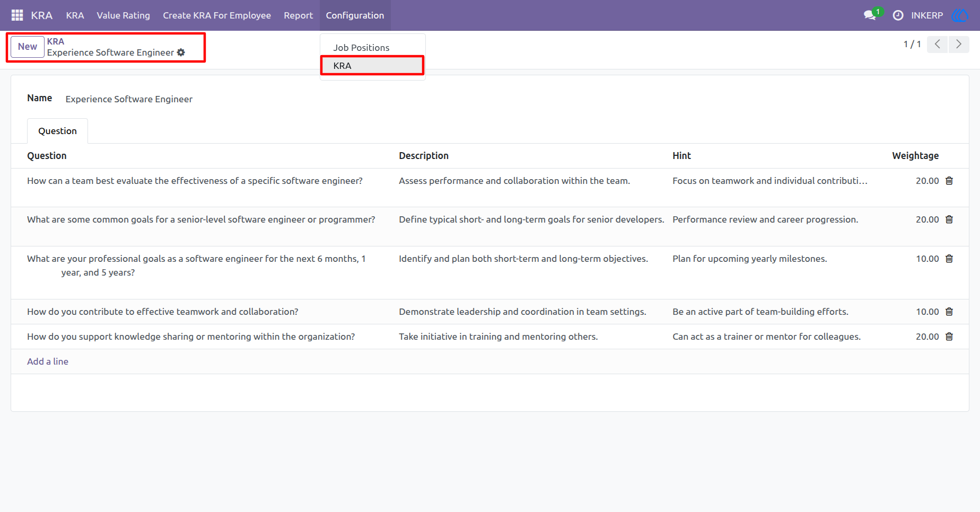Delete the senior-level goals question row

tap(949, 219)
